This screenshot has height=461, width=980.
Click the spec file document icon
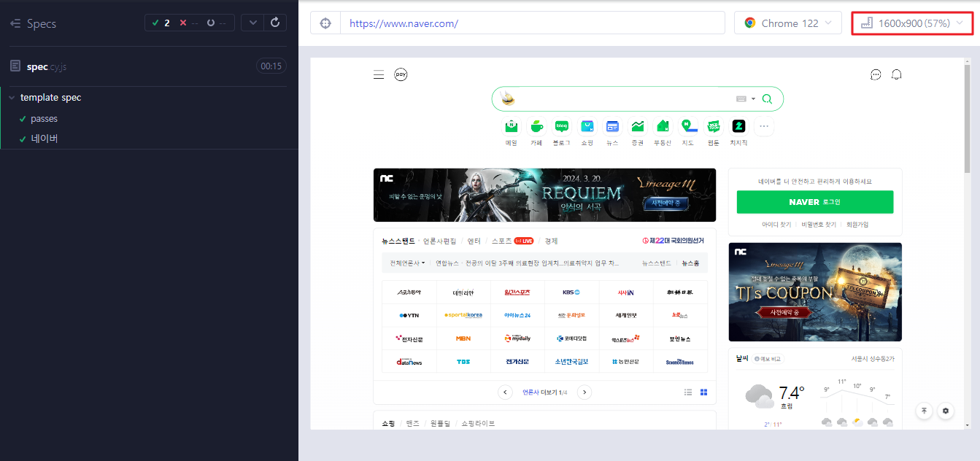(15, 66)
